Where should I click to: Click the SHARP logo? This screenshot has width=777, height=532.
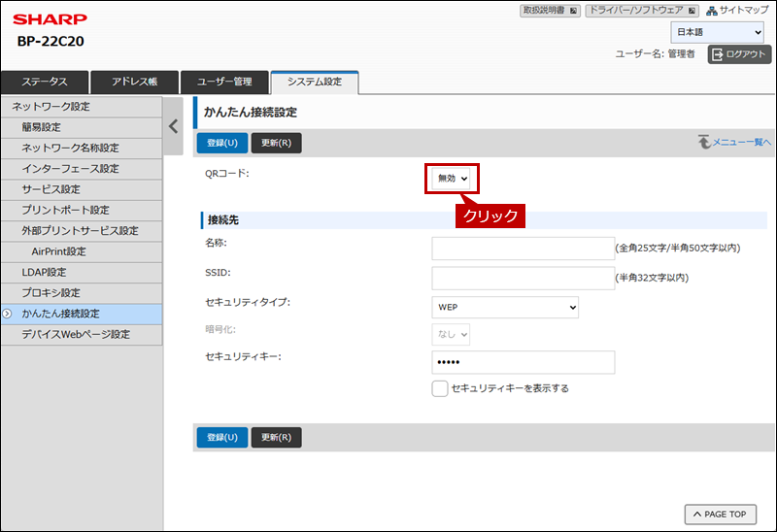[50, 19]
